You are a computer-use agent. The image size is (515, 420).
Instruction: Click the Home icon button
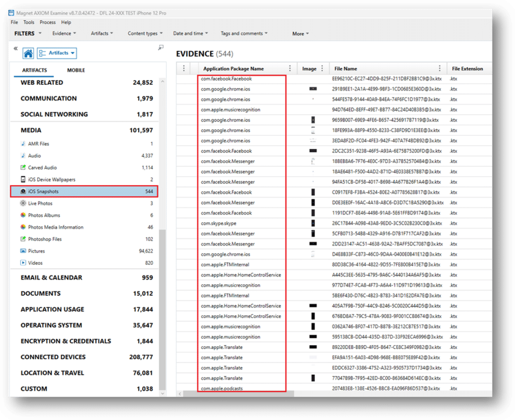point(28,53)
